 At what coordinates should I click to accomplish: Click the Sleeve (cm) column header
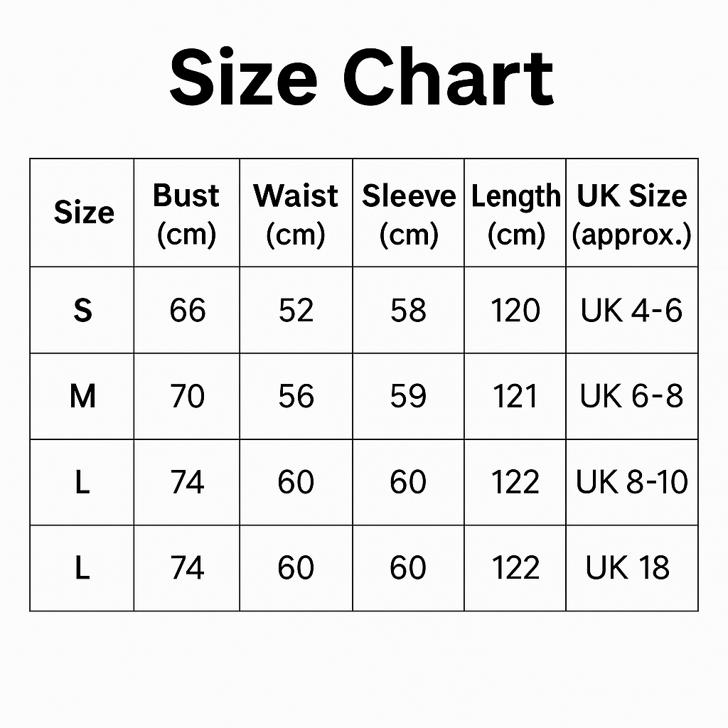click(x=408, y=214)
